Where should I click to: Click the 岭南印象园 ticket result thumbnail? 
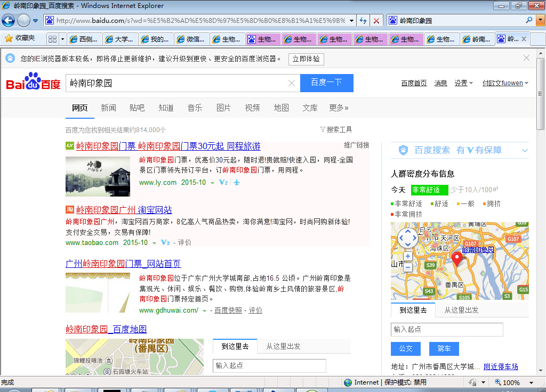(98, 176)
